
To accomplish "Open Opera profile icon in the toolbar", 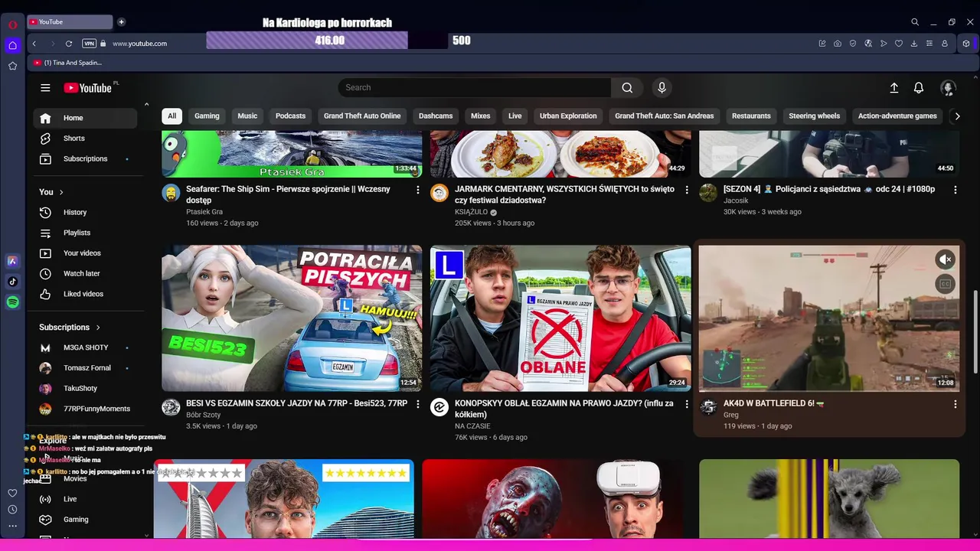I will (945, 44).
